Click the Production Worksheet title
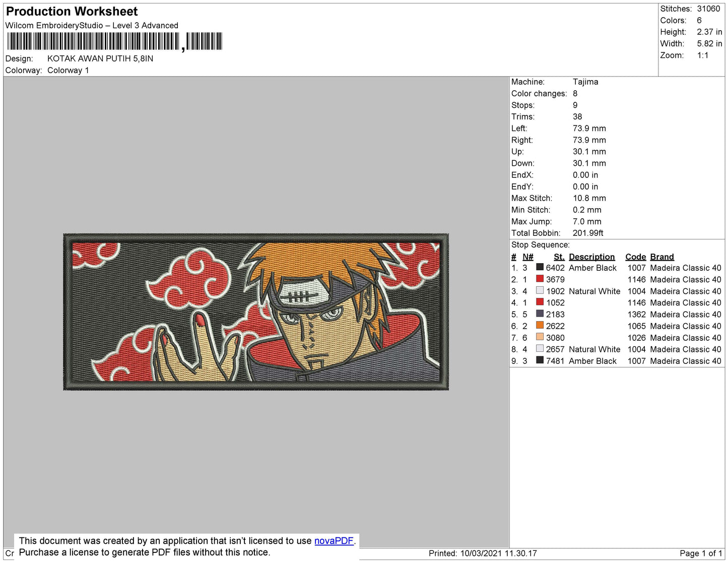Image resolution: width=728 pixels, height=563 pixels. pos(72,11)
